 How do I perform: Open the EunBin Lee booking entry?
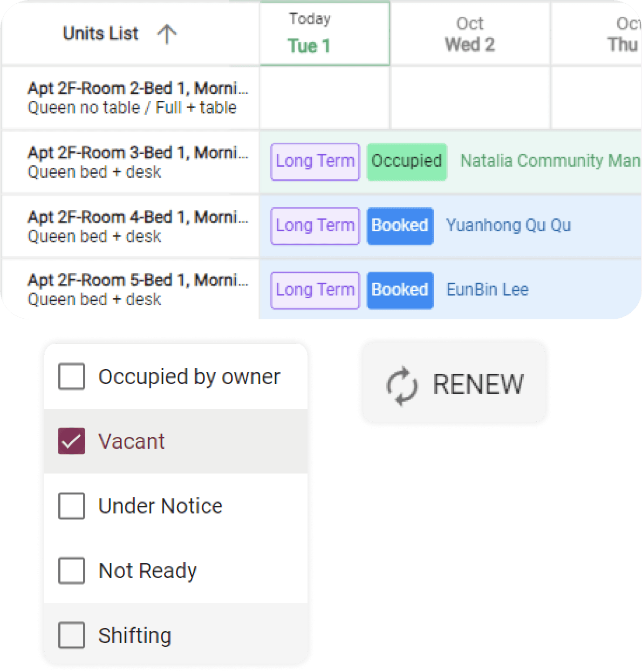[x=487, y=290]
